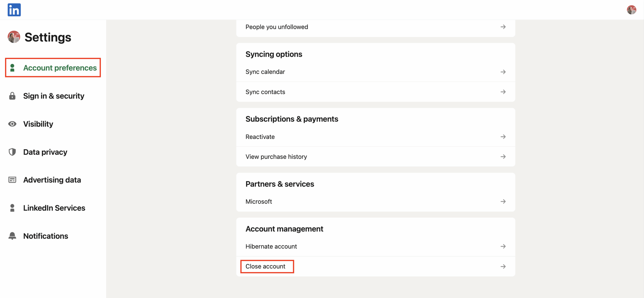Click the lock icon for Sign in & security
644x298 pixels.
(12, 96)
